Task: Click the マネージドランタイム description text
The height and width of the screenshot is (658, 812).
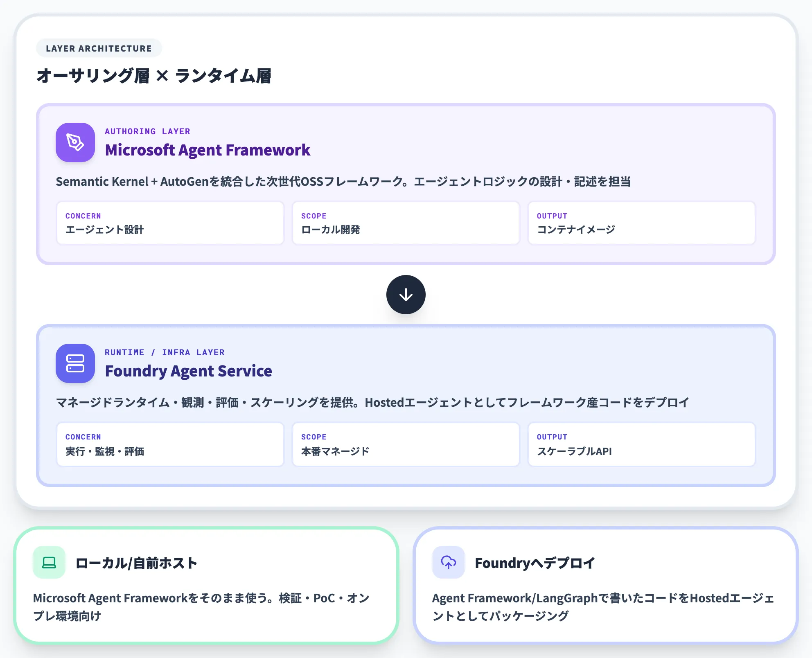Action: coord(372,403)
